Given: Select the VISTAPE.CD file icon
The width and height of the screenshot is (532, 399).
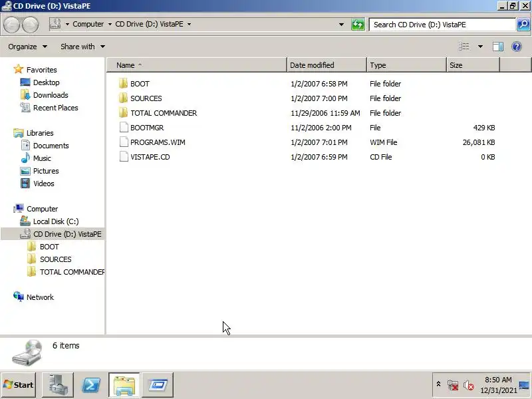Looking at the screenshot, I should coord(124,156).
